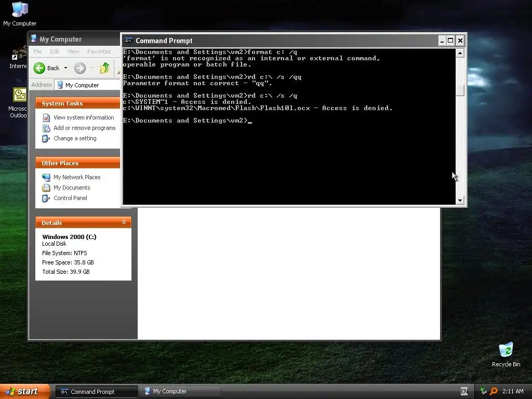Click the Change a setting icon
Screen dimensions: 532x399
(46, 139)
